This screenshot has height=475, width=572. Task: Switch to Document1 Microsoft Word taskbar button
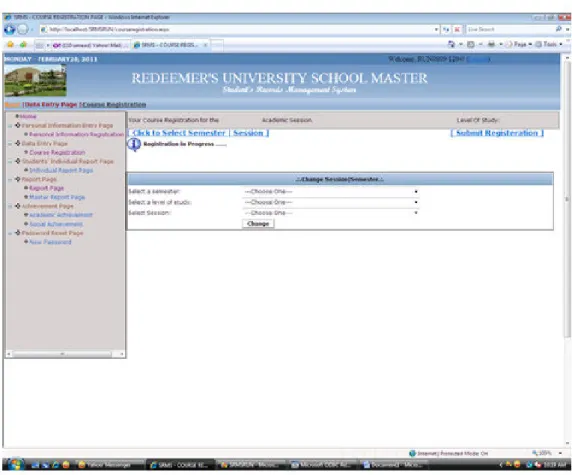[394, 465]
